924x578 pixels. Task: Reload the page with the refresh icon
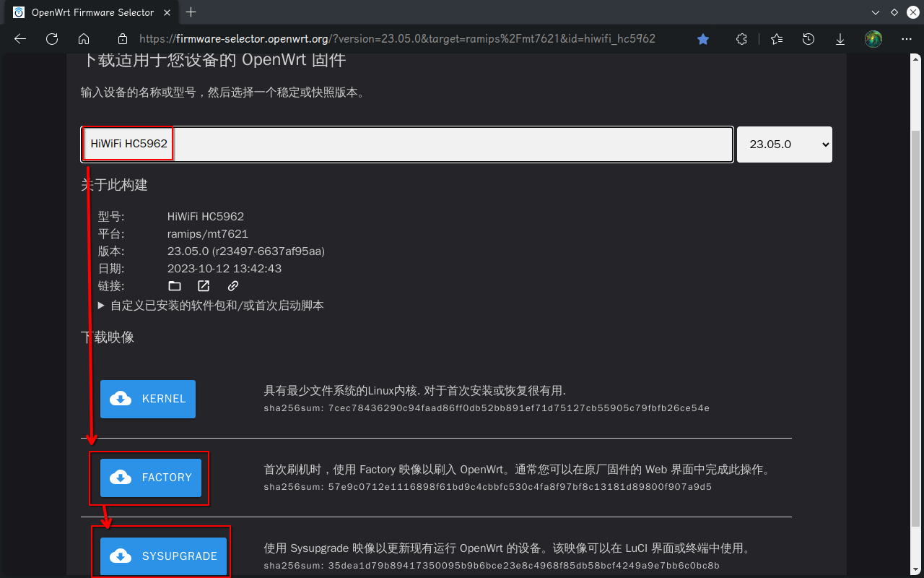pos(51,39)
